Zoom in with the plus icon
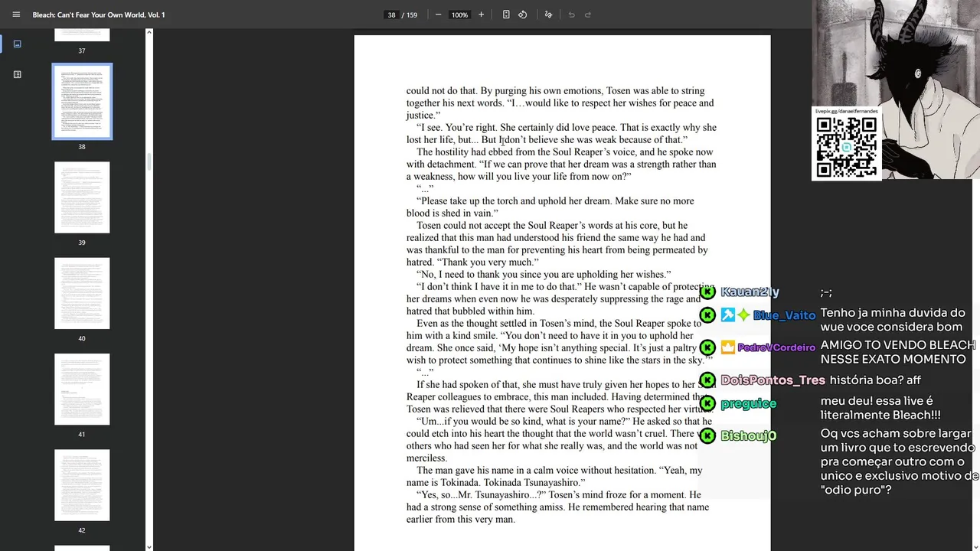Screen dimensions: 980x551 point(481,15)
